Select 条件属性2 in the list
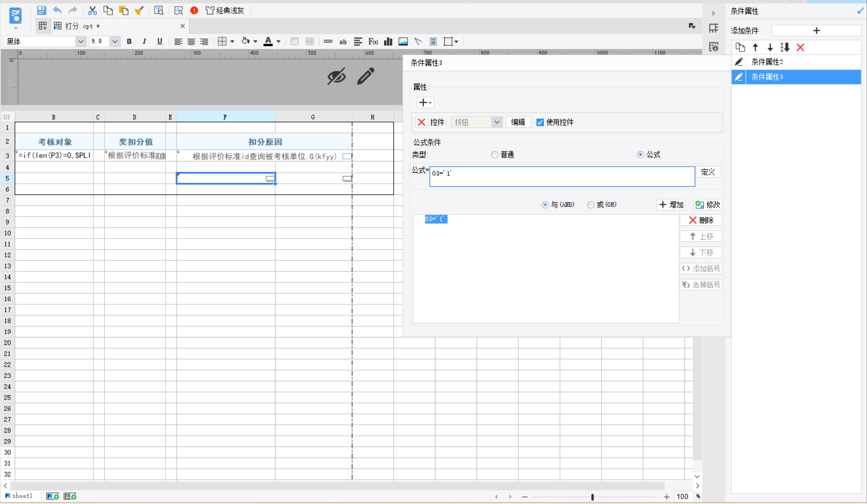Viewport: 867px width, 504px height. [x=796, y=62]
